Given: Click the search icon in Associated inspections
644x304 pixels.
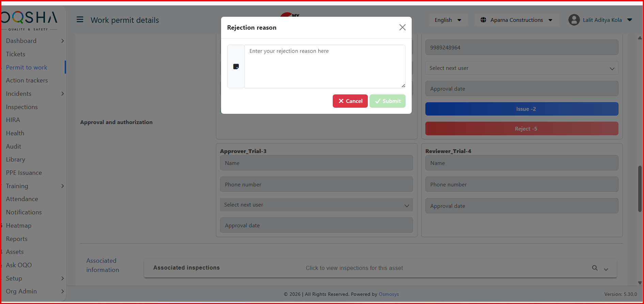Looking at the screenshot, I should point(595,268).
